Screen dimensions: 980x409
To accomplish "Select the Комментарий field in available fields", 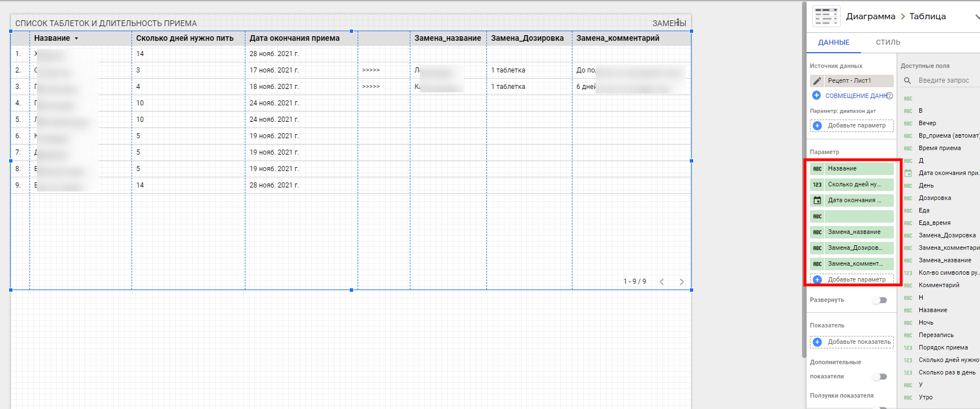I will point(939,286).
